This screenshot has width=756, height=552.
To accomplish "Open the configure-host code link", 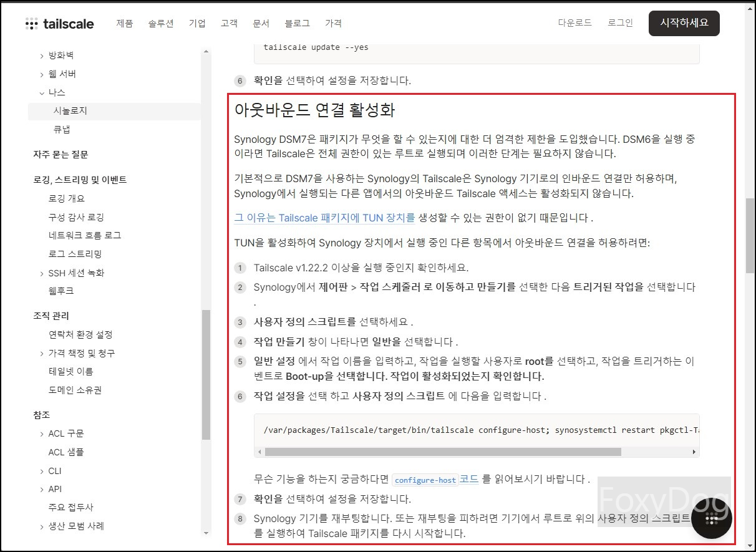I will pyautogui.click(x=425, y=480).
